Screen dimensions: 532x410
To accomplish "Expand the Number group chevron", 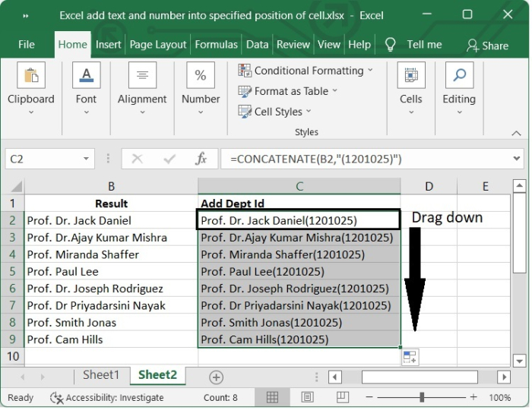I will coord(201,112).
